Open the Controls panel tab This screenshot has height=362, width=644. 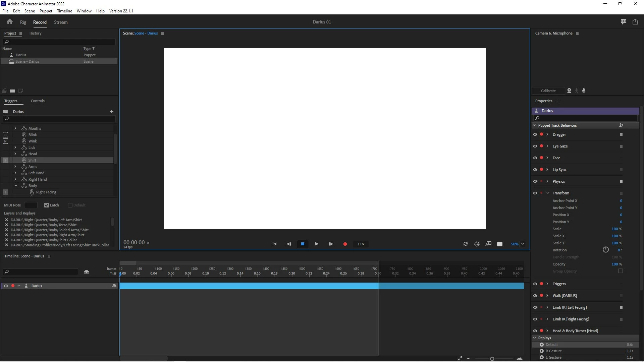point(38,101)
